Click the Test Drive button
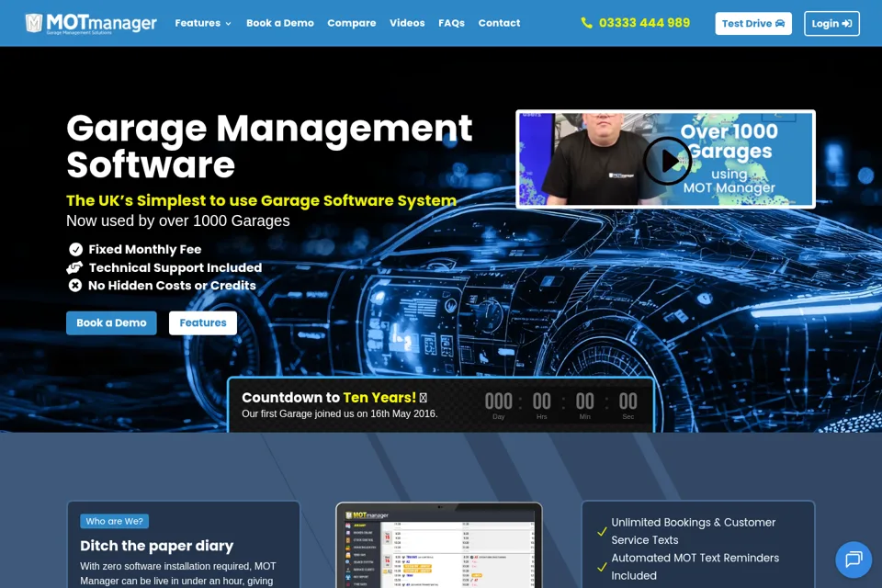The width and height of the screenshot is (882, 588). (753, 24)
